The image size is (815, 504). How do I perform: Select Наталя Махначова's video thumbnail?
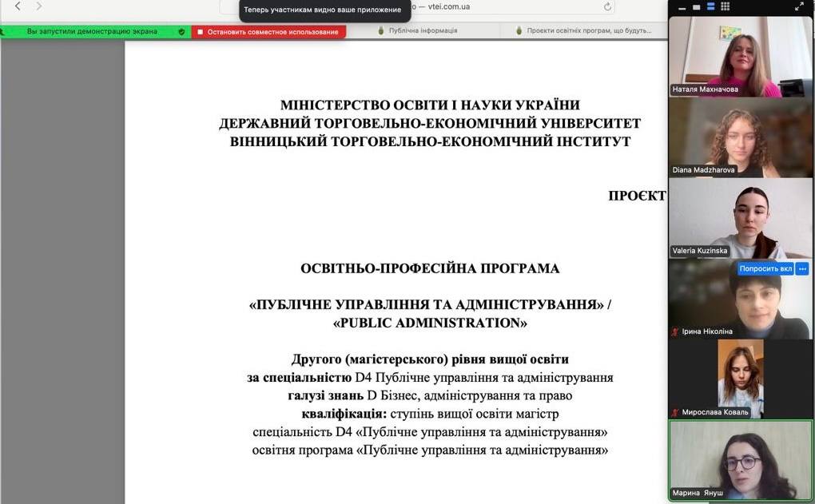pyautogui.click(x=740, y=56)
